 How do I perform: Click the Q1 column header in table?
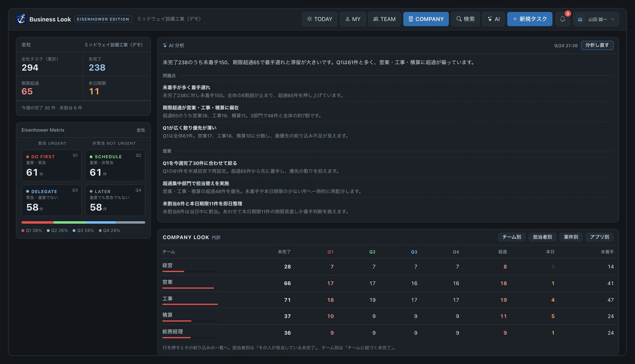(330, 252)
